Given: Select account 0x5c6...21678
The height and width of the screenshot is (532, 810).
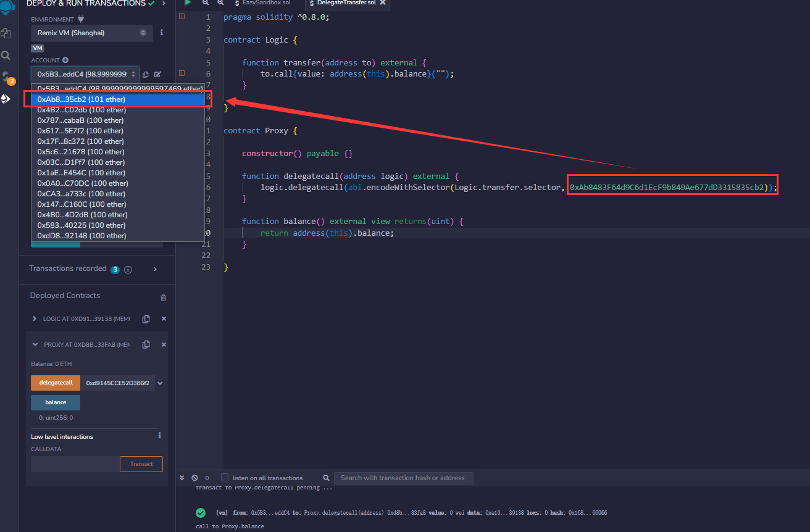Looking at the screenshot, I should click(118, 152).
